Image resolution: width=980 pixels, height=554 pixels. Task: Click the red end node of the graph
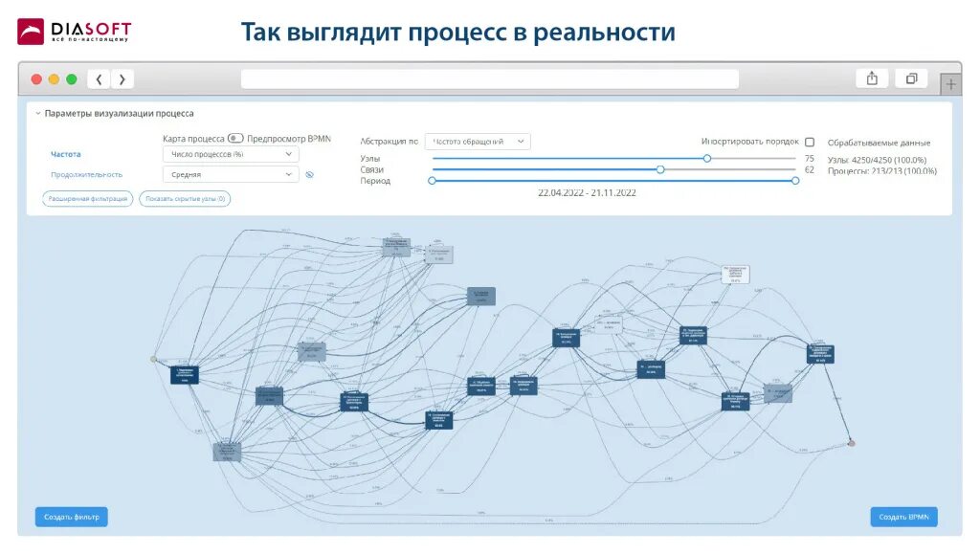pos(851,443)
